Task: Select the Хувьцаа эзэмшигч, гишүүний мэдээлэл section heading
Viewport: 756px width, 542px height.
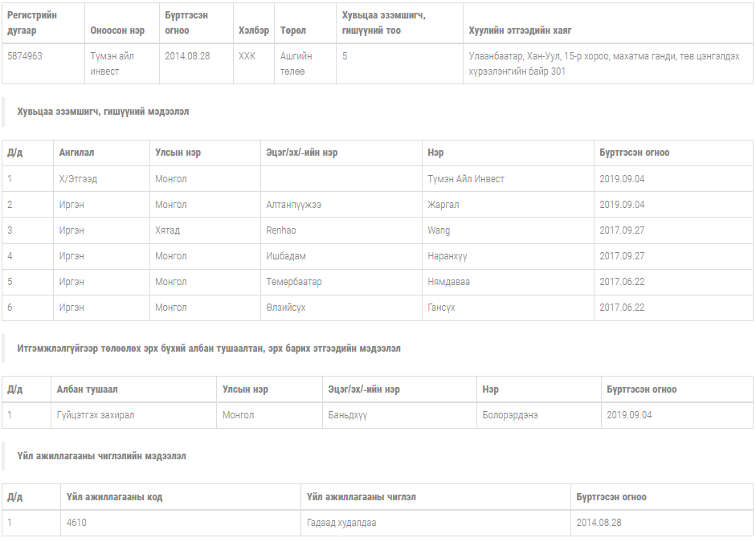Action: point(103,112)
